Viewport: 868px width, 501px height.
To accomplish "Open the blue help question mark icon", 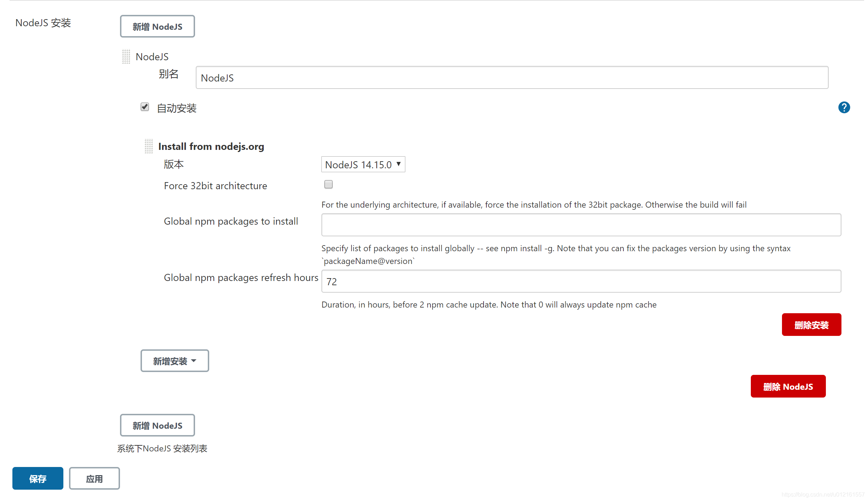I will [844, 107].
